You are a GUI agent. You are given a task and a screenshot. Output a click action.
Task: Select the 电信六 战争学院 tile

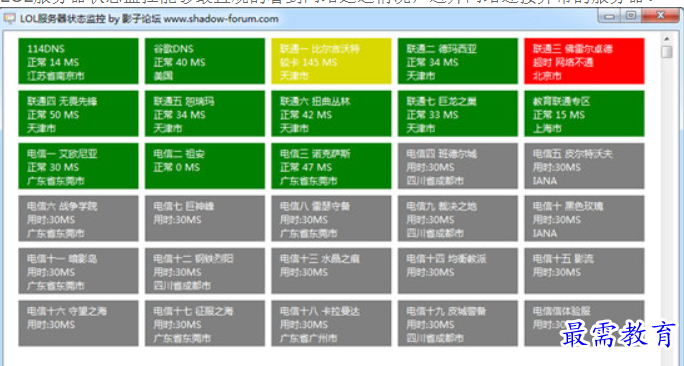[79, 218]
